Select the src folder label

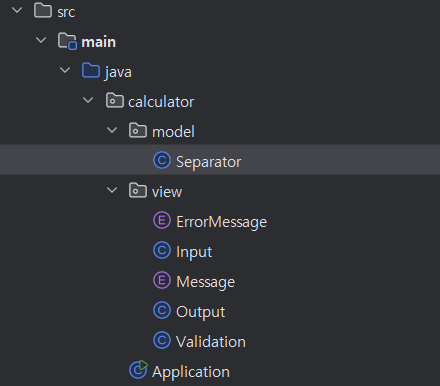point(66,12)
